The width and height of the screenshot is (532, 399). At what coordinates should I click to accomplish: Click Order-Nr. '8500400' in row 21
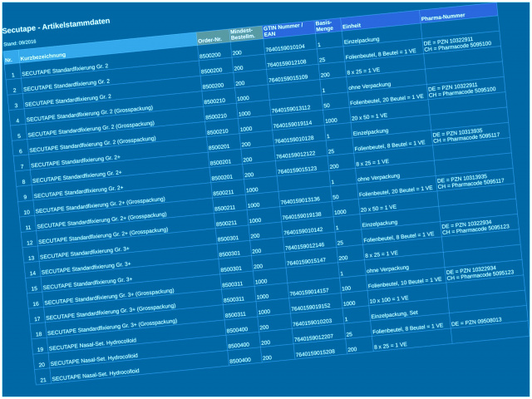240,361
